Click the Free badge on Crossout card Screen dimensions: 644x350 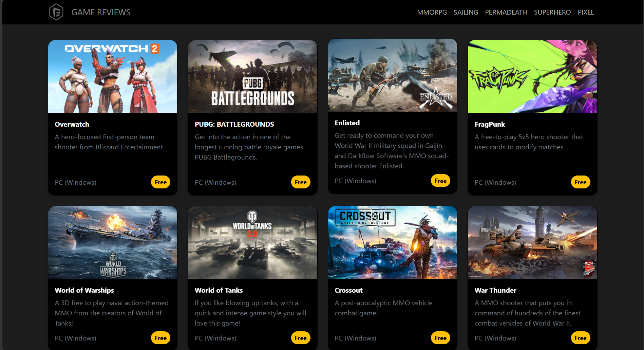[440, 338]
